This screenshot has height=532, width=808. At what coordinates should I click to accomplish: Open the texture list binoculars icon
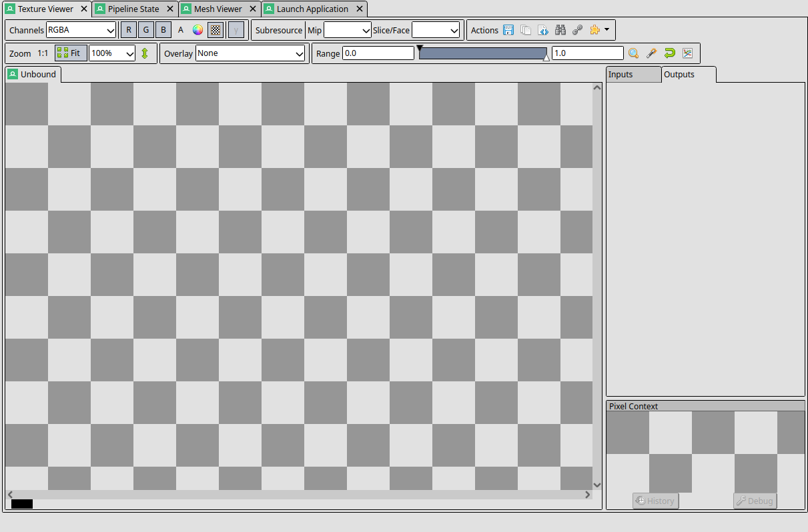[560, 30]
